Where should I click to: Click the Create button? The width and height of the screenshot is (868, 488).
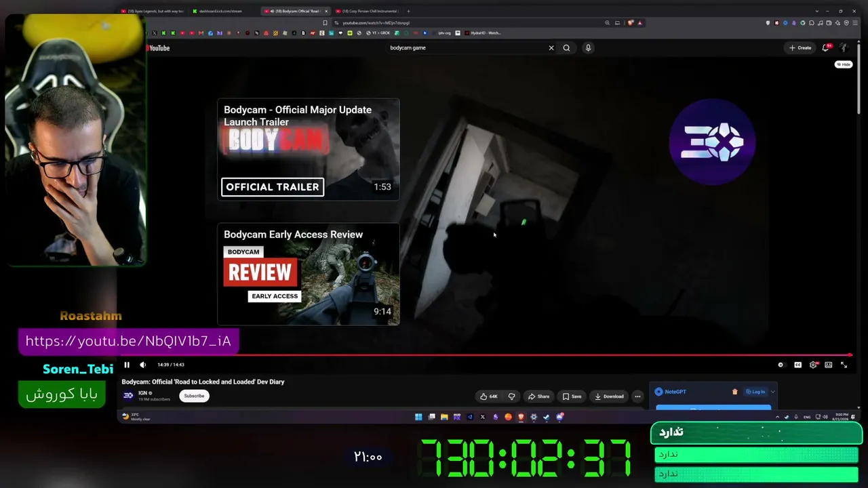800,48
